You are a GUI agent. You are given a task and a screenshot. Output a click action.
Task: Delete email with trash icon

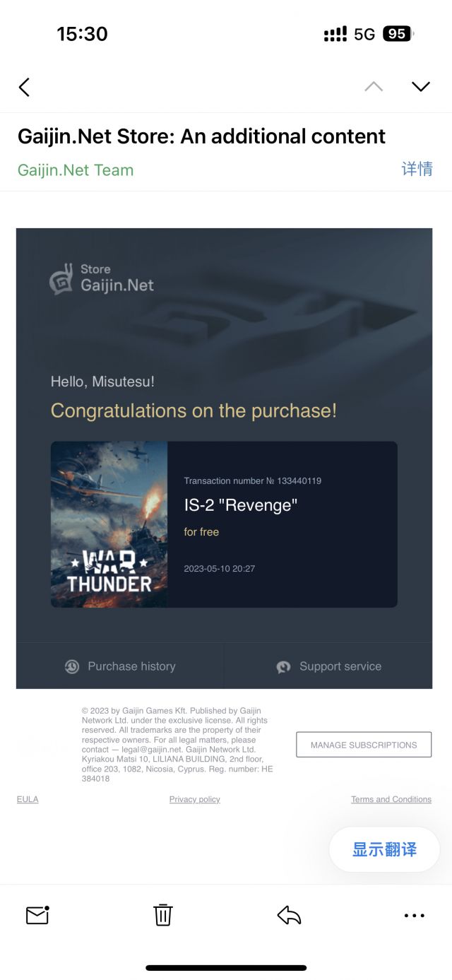point(163,915)
